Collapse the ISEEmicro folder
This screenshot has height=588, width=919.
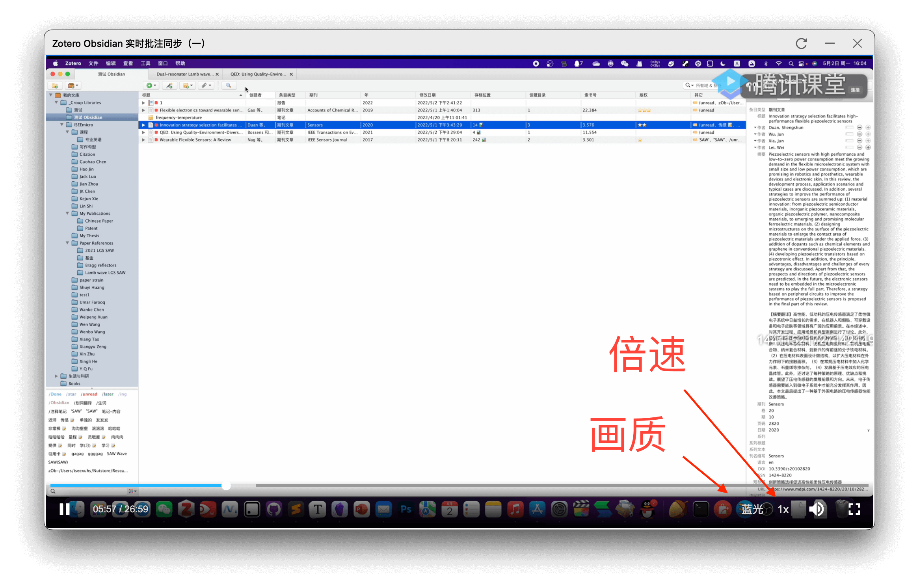click(62, 125)
